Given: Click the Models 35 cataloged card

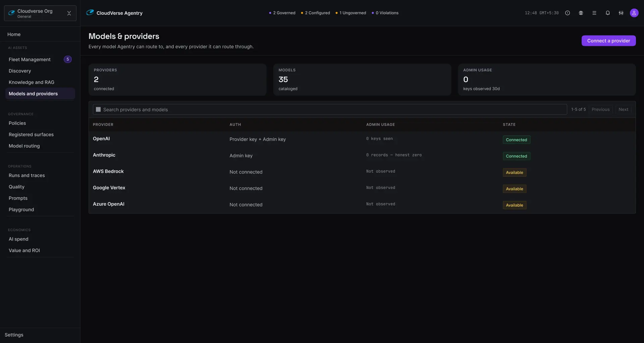Looking at the screenshot, I should tap(362, 80).
